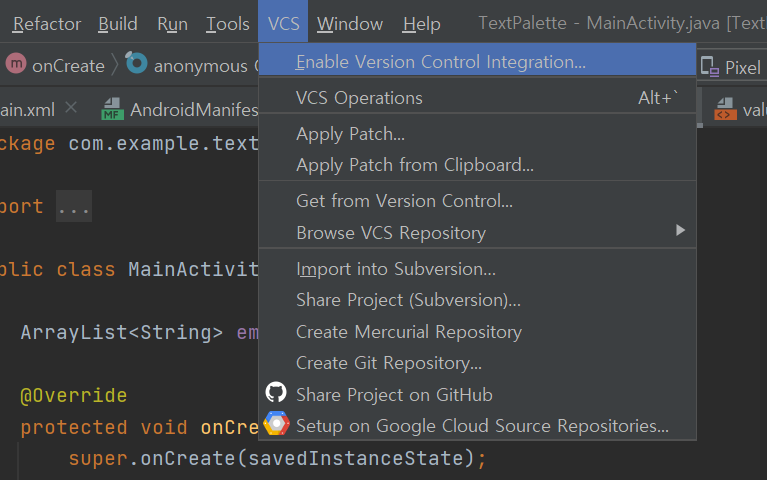Open the Window menu
The height and width of the screenshot is (480, 767).
350,23
